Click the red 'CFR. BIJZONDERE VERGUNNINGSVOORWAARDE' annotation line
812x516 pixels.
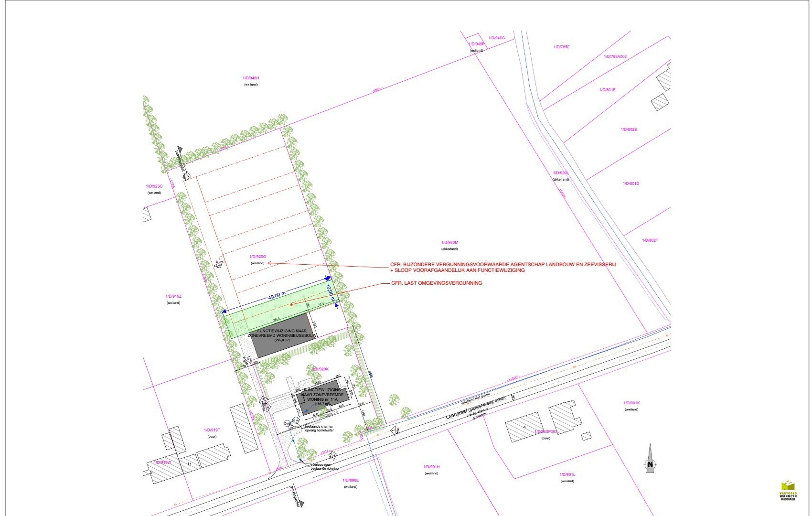(503, 264)
